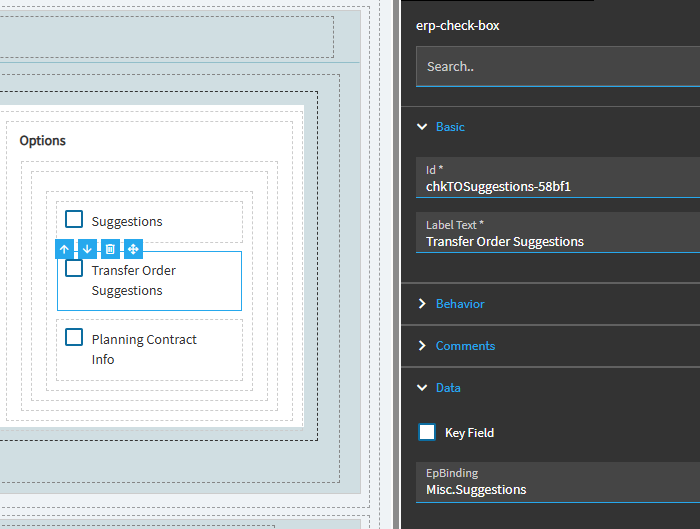
Task: Tick the Planning Contract Info checkbox
Action: tap(74, 337)
